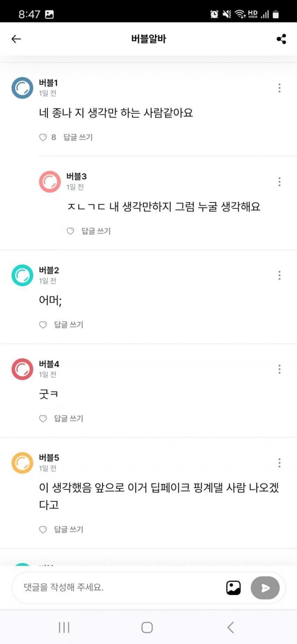Viewport: 297px width, 644px height.
Task: Open image attachment picker in comment box
Action: pyautogui.click(x=233, y=588)
